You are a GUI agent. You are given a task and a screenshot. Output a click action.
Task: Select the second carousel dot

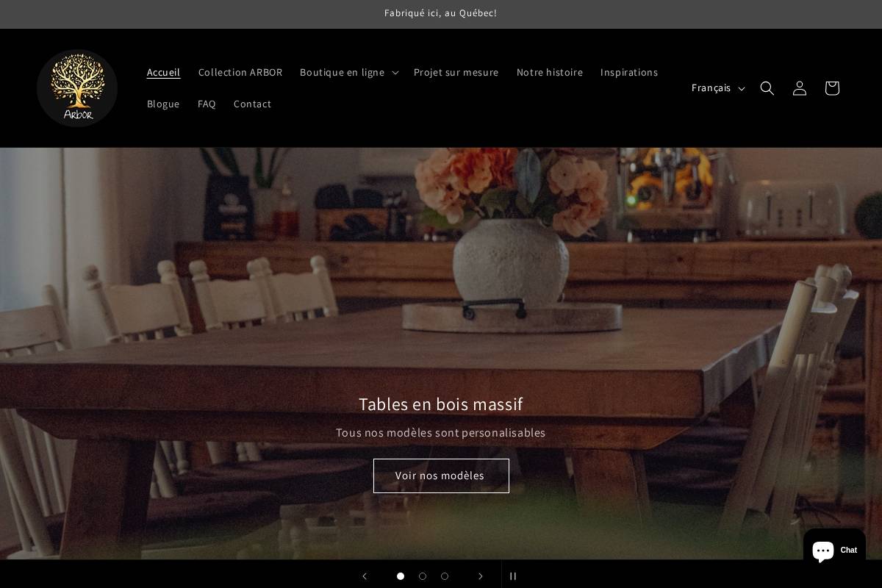coord(423,576)
